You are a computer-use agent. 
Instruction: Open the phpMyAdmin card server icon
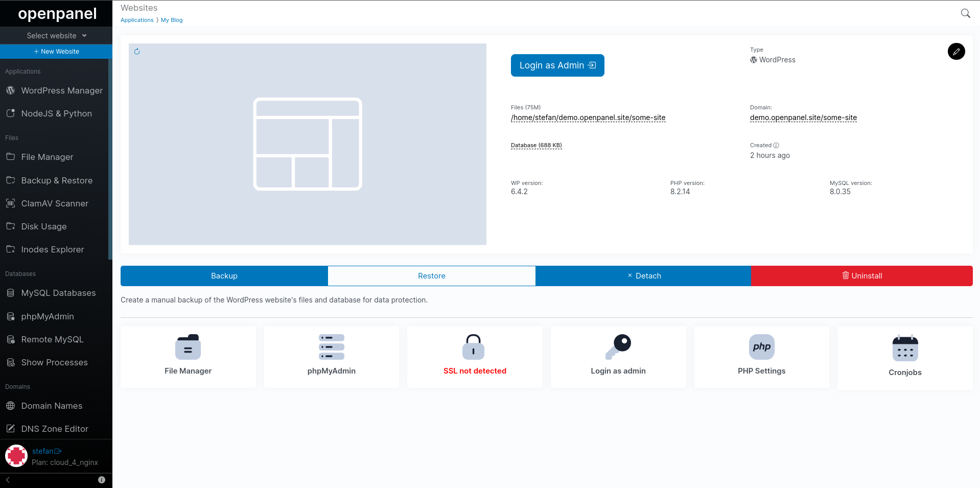pos(332,347)
